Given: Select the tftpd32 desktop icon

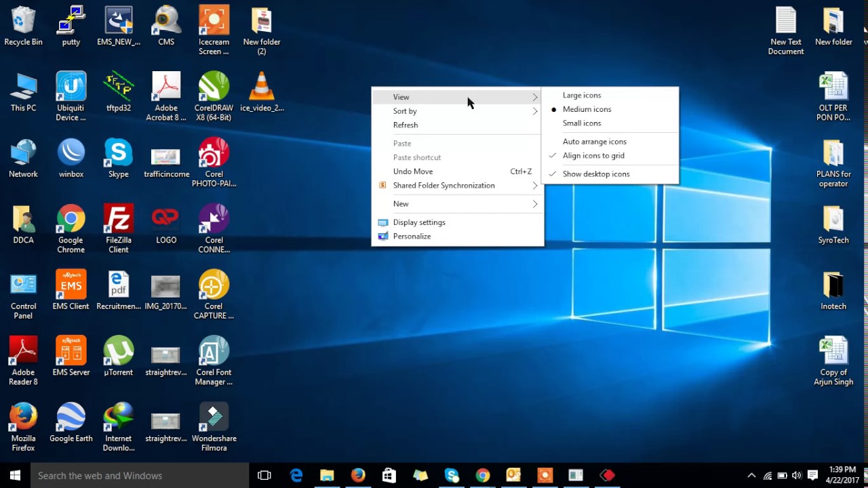Looking at the screenshot, I should [x=119, y=92].
